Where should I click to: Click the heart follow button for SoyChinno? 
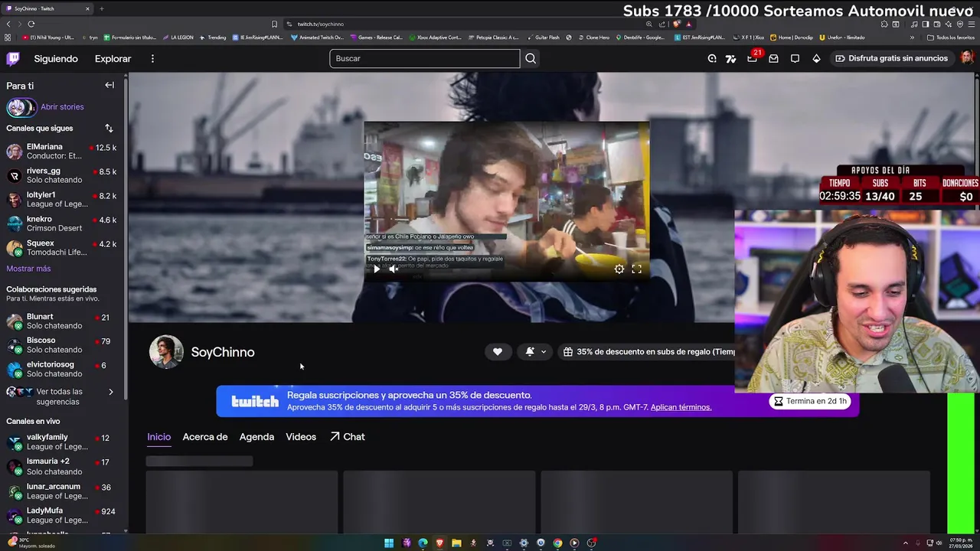pos(498,352)
